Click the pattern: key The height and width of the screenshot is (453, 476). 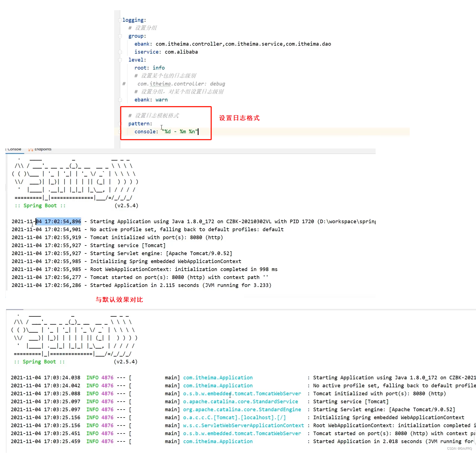(140, 124)
